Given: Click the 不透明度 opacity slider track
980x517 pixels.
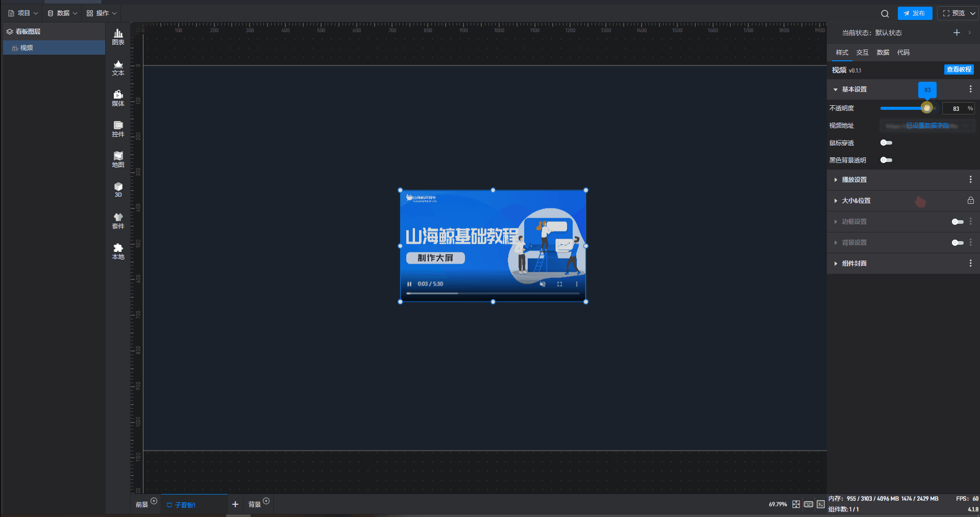Looking at the screenshot, I should tap(908, 108).
